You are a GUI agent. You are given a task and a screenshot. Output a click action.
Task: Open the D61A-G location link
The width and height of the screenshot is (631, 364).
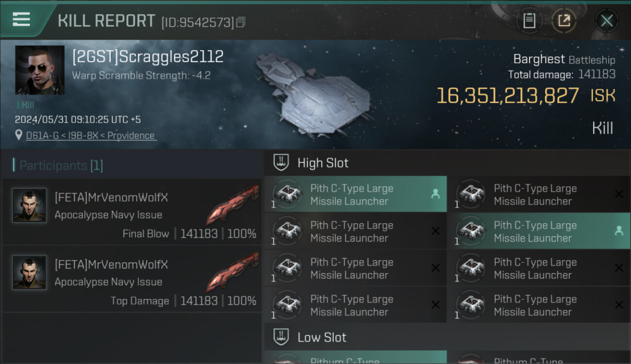(91, 136)
